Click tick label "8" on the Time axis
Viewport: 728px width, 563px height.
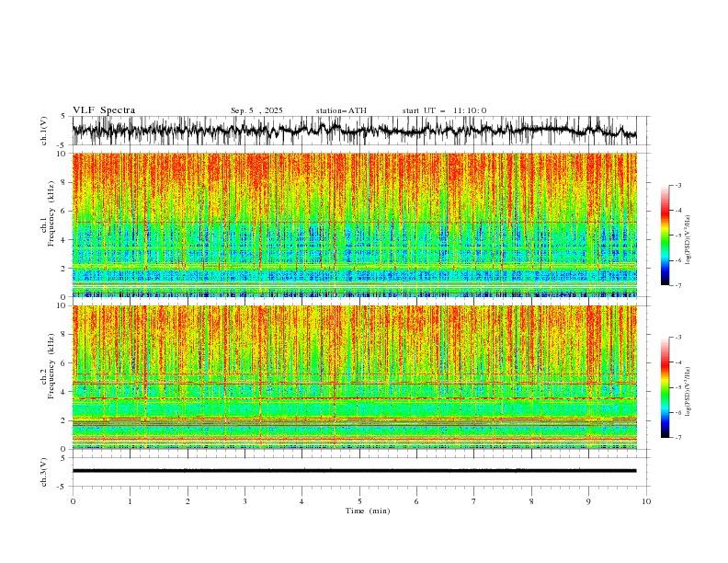(x=531, y=501)
